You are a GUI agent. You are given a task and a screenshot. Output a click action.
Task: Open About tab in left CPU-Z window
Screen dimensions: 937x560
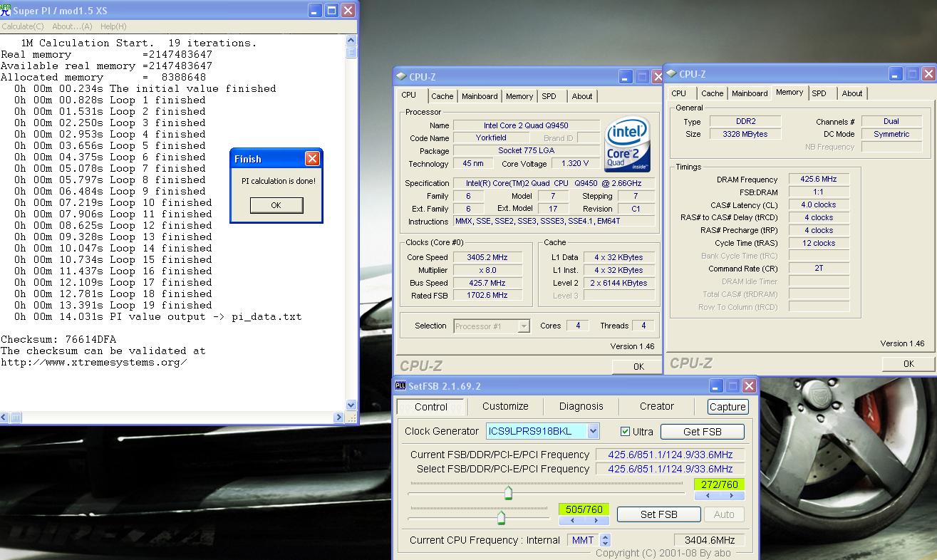pos(582,96)
